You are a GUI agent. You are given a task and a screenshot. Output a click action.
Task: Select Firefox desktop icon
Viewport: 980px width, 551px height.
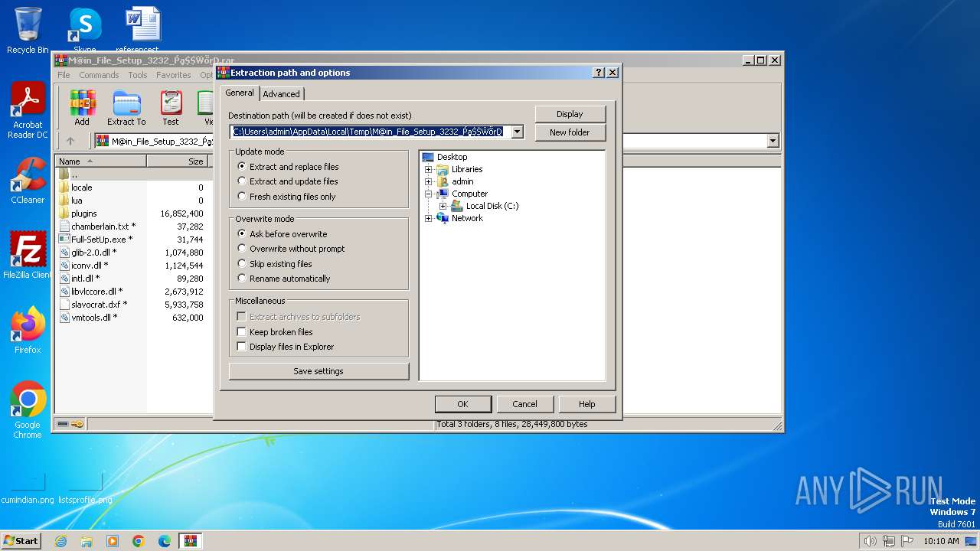click(x=28, y=331)
